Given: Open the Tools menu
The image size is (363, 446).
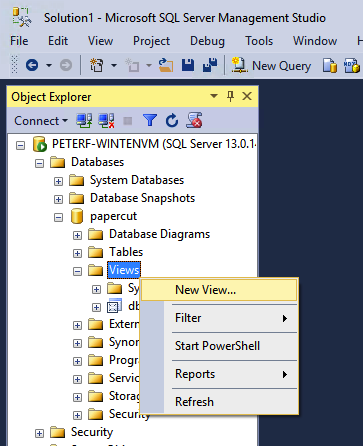Looking at the screenshot, I should (259, 41).
